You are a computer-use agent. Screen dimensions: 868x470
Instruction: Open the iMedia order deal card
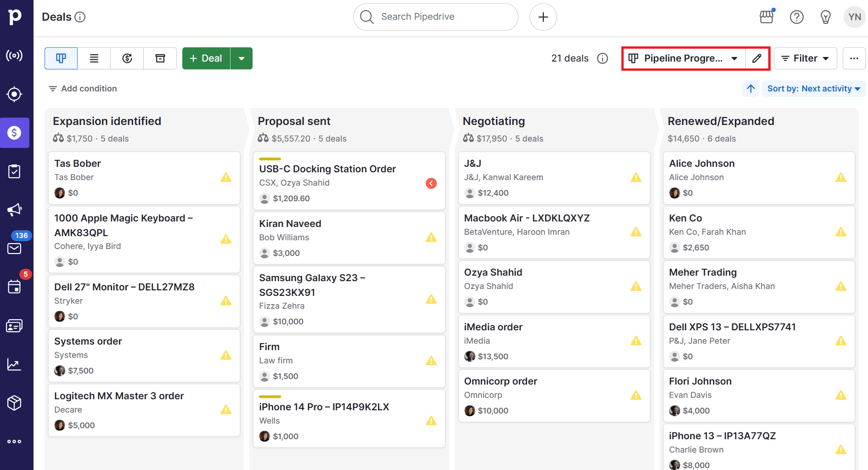coord(554,341)
